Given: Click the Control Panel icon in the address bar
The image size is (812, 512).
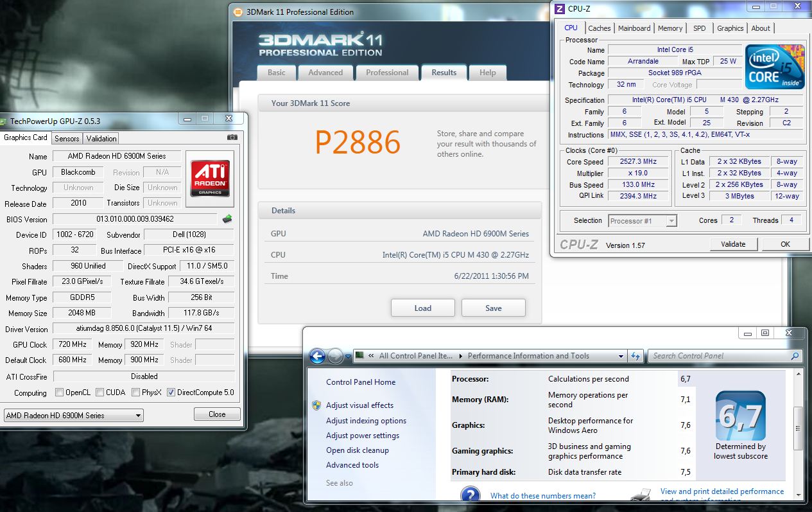Looking at the screenshot, I should click(x=359, y=355).
